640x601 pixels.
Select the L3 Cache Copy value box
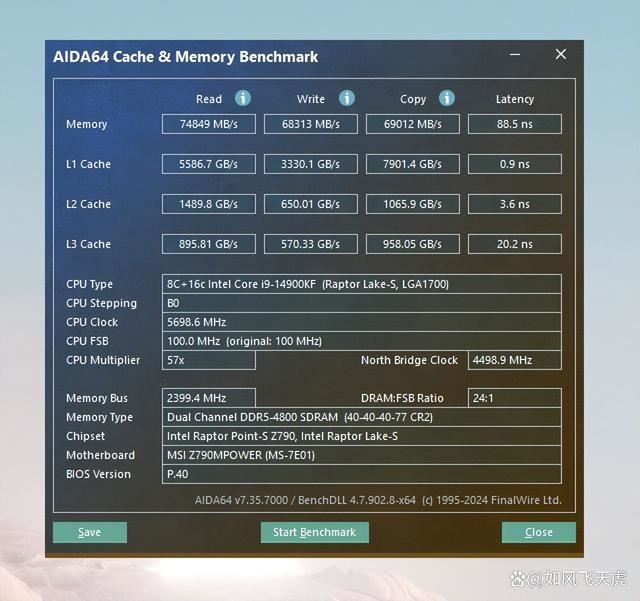(x=413, y=244)
